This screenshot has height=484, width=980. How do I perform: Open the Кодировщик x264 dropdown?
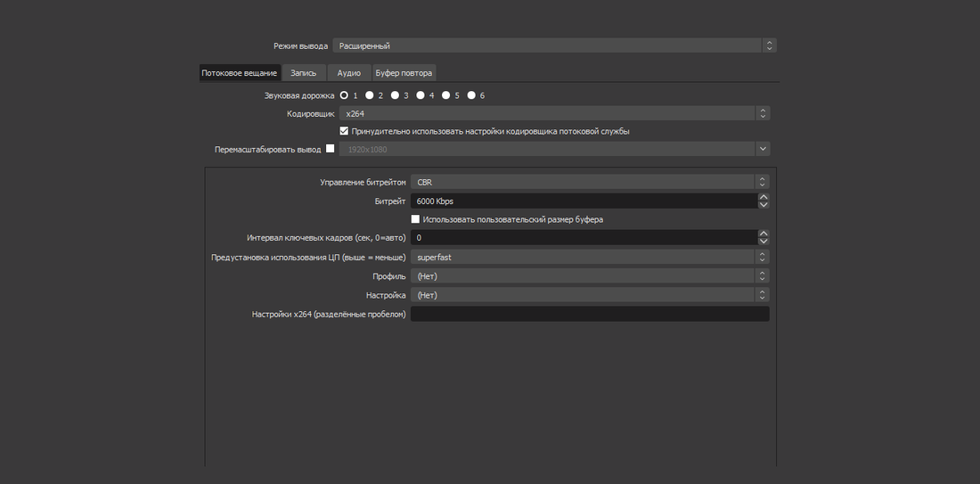554,114
